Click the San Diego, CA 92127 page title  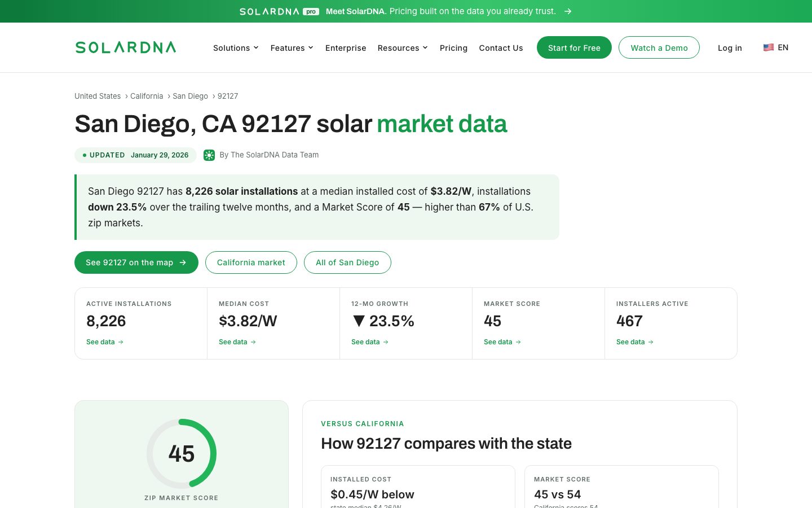point(291,124)
